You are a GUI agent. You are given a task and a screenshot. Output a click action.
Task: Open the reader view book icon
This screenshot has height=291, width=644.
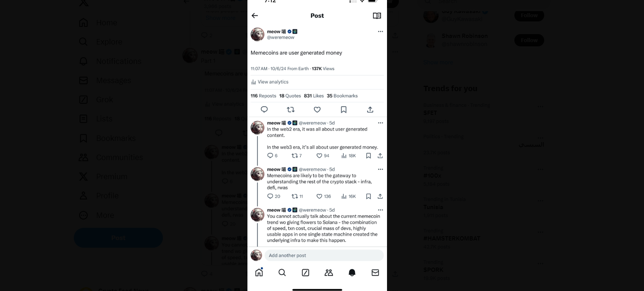377,16
